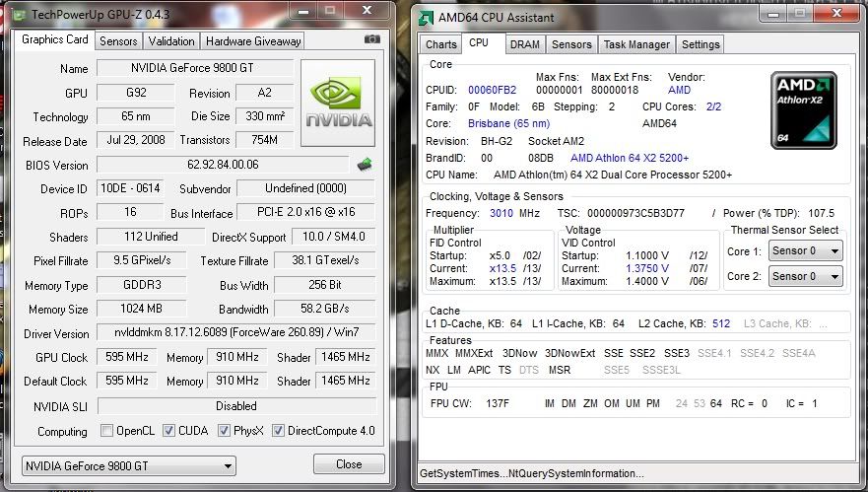Click the NVIDIA logo in GPU-Z

coord(338,104)
